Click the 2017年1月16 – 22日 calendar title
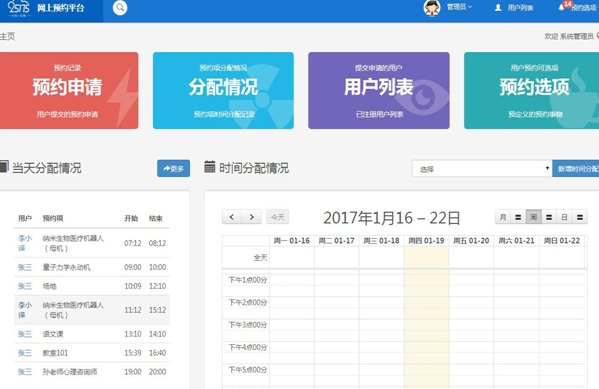 (x=392, y=218)
